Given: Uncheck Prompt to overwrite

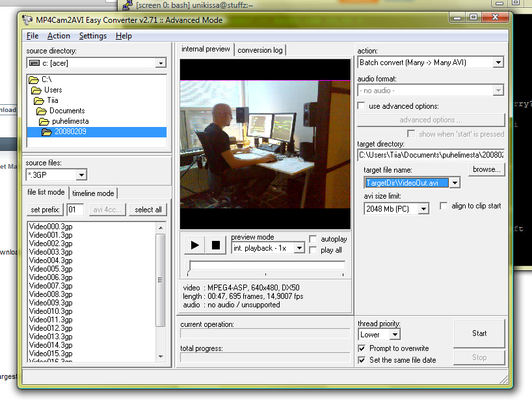Looking at the screenshot, I should coord(362,348).
